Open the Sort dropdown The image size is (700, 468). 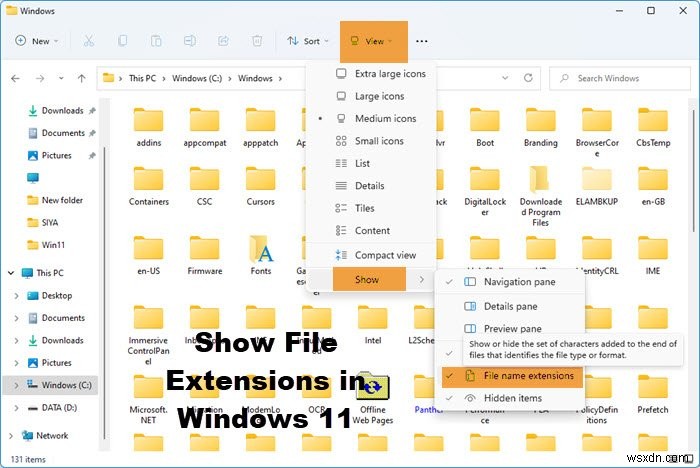click(x=308, y=41)
